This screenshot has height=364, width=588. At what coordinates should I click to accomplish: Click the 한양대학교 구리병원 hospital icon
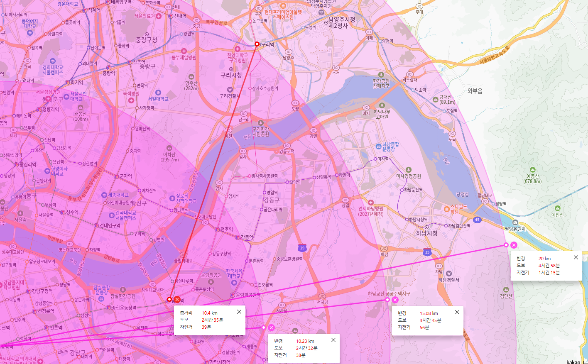tap(238, 49)
